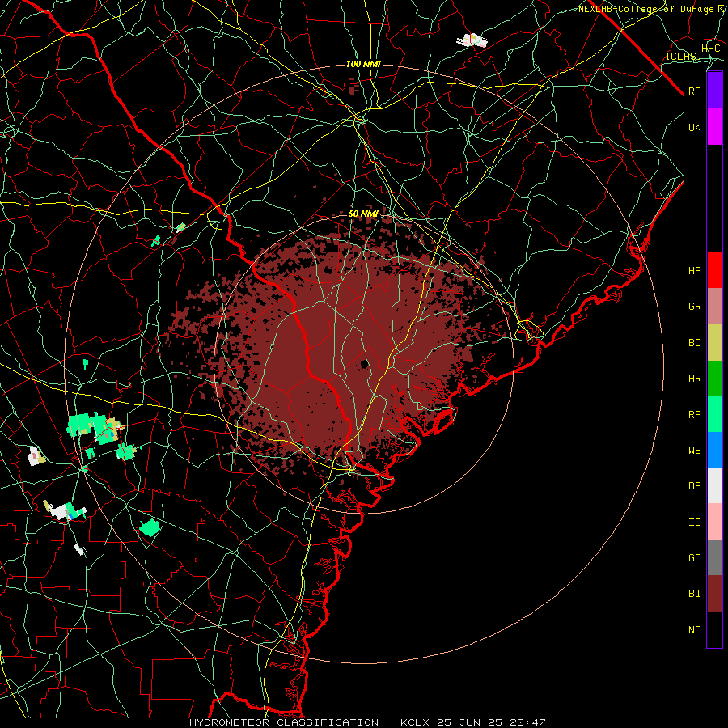Click the ND black legend swatch

tap(714, 629)
